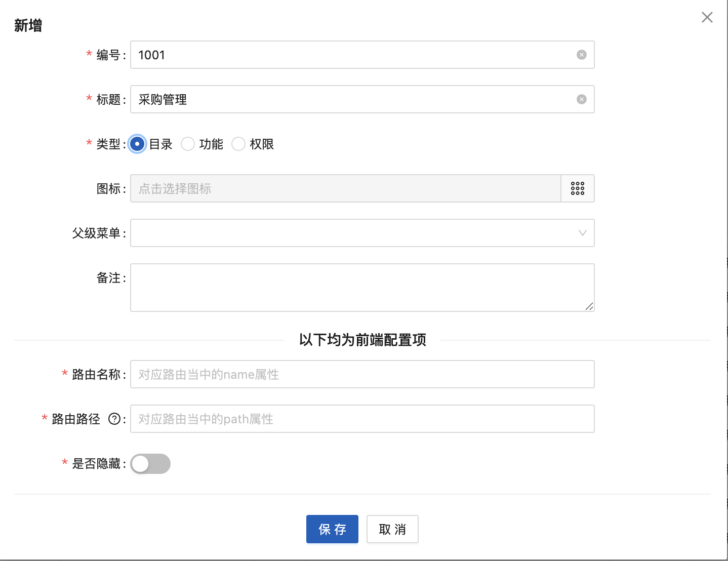Focus the 路由名称 input field
This screenshot has width=728, height=561.
362,374
